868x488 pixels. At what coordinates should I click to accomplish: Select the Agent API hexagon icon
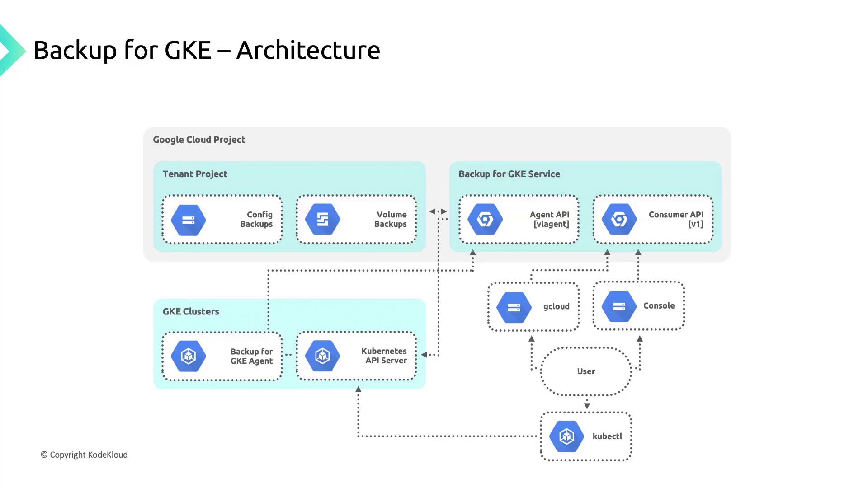485,220
